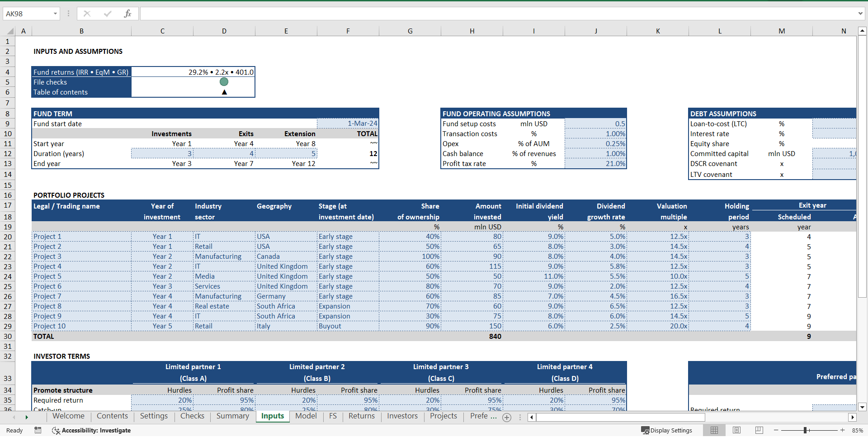This screenshot has width=868, height=437.
Task: Add a new sheet with plus icon
Action: [x=507, y=417]
